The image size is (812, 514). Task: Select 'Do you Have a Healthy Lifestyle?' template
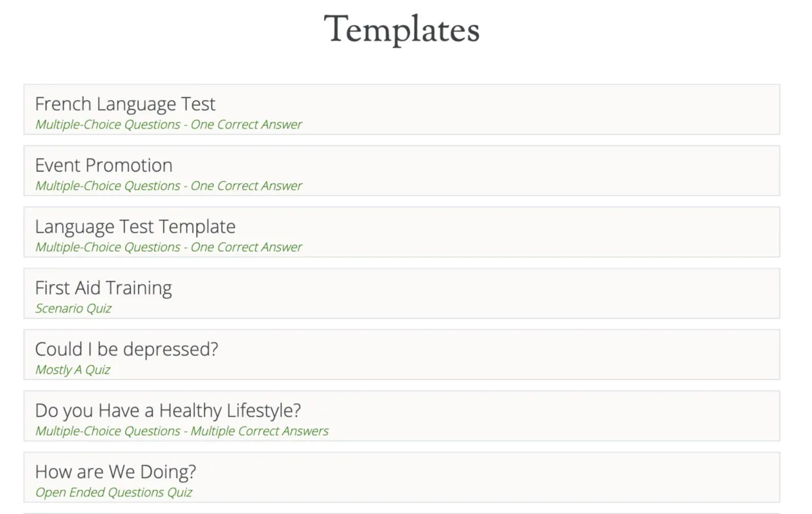168,411
